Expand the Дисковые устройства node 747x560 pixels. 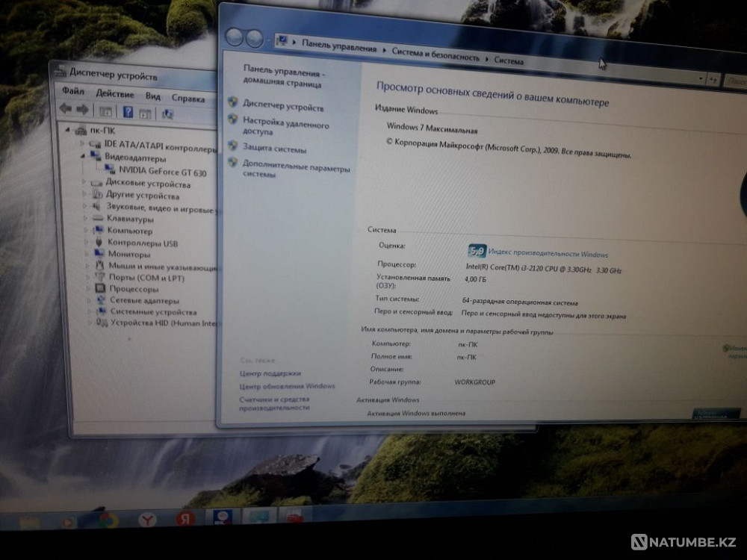tap(84, 181)
